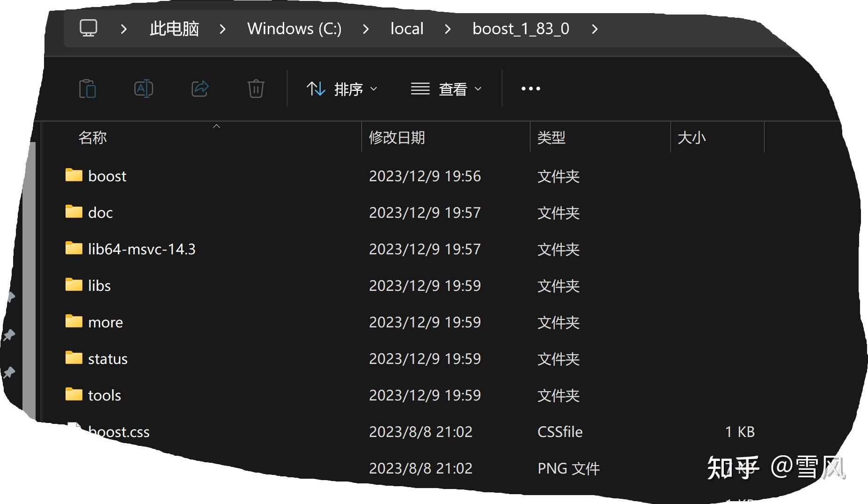The width and height of the screenshot is (868, 504).
Task: Click the Rename toolbar icon
Action: [144, 89]
